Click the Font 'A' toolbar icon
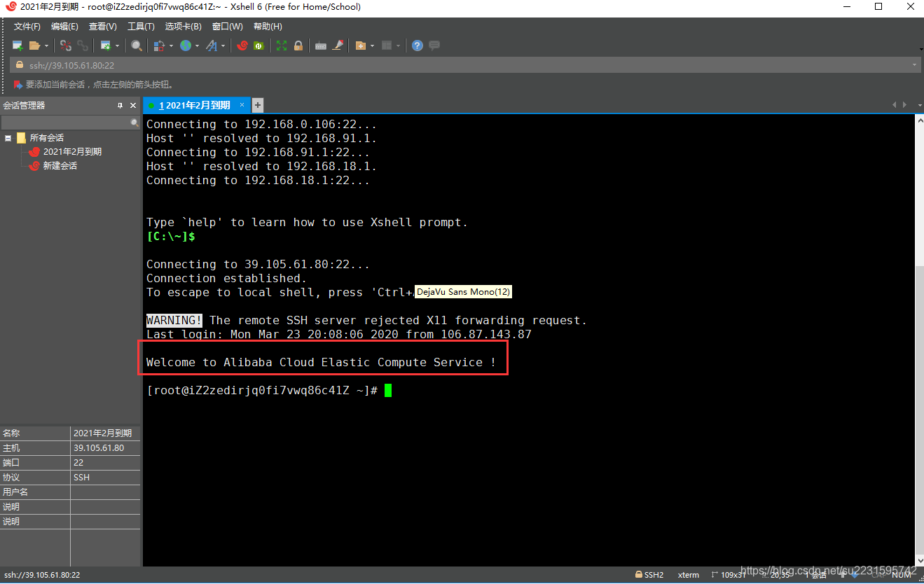This screenshot has width=924, height=584. click(212, 46)
